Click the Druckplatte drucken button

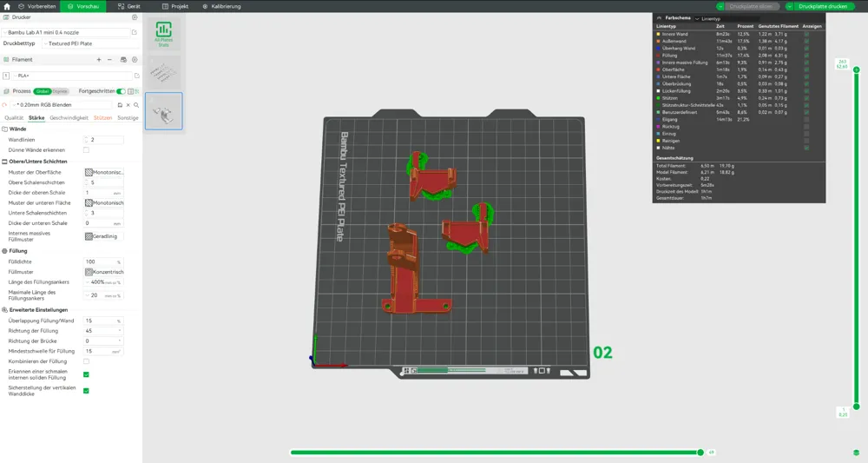823,6
